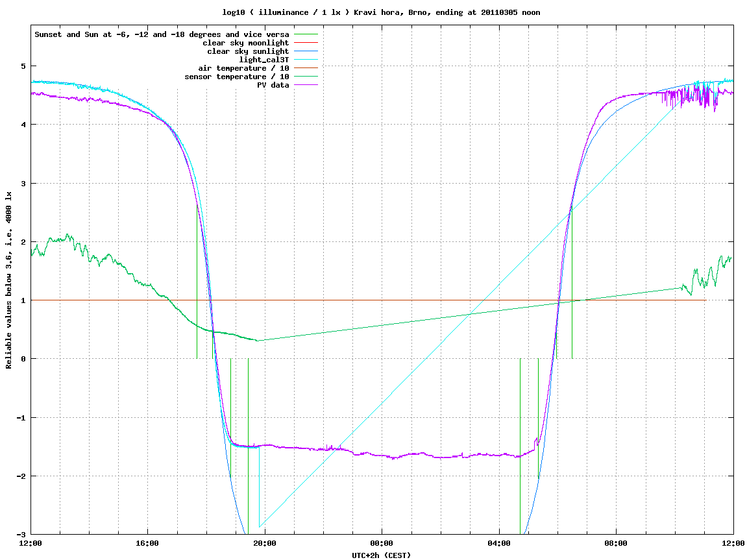Select the 'clear sky sunlight' legend label
Image resolution: width=747 pixels, height=560 pixels.
(x=248, y=51)
